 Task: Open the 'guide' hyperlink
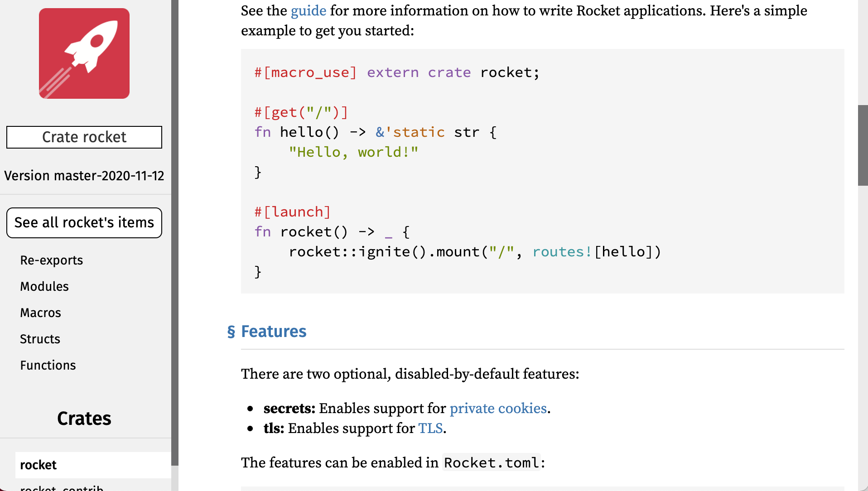308,10
